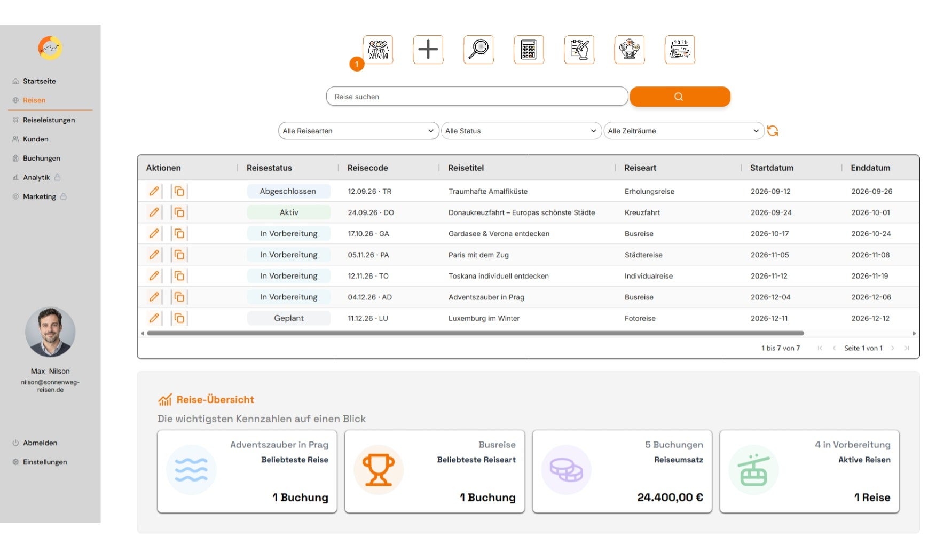Open Buchungen from the sidebar
936x560 pixels.
point(41,158)
